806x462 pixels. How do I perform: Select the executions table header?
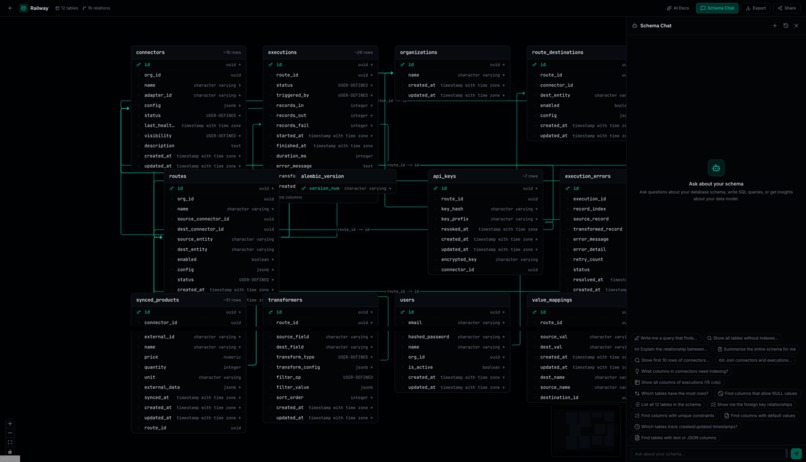pyautogui.click(x=320, y=52)
